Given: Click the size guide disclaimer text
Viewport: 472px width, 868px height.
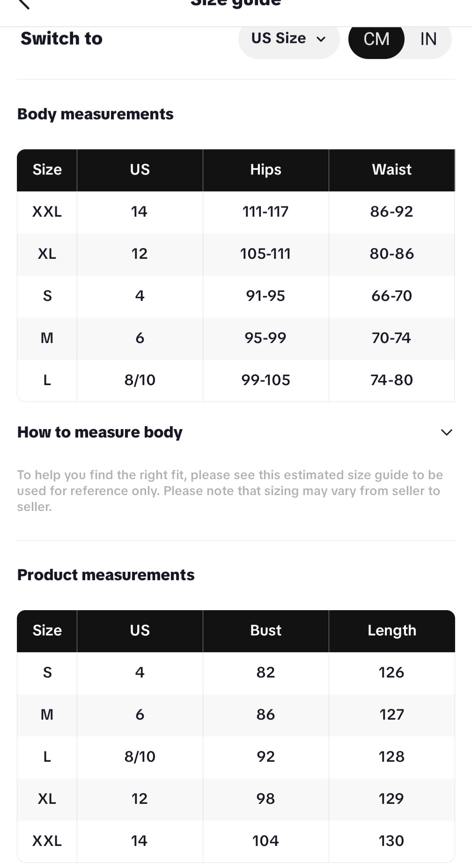Looking at the screenshot, I should [229, 491].
